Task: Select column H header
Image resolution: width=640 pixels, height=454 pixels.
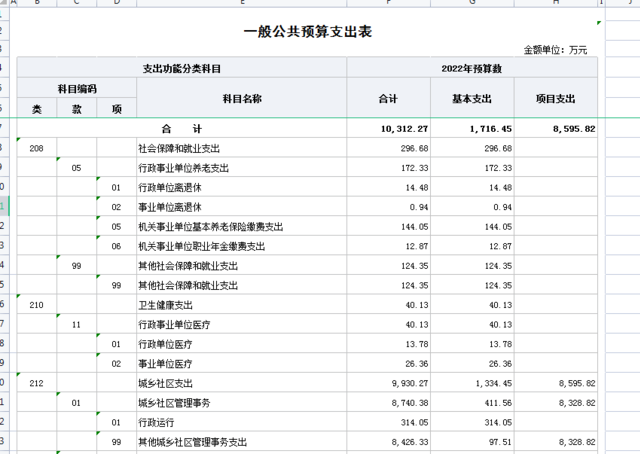Action: coord(556,5)
